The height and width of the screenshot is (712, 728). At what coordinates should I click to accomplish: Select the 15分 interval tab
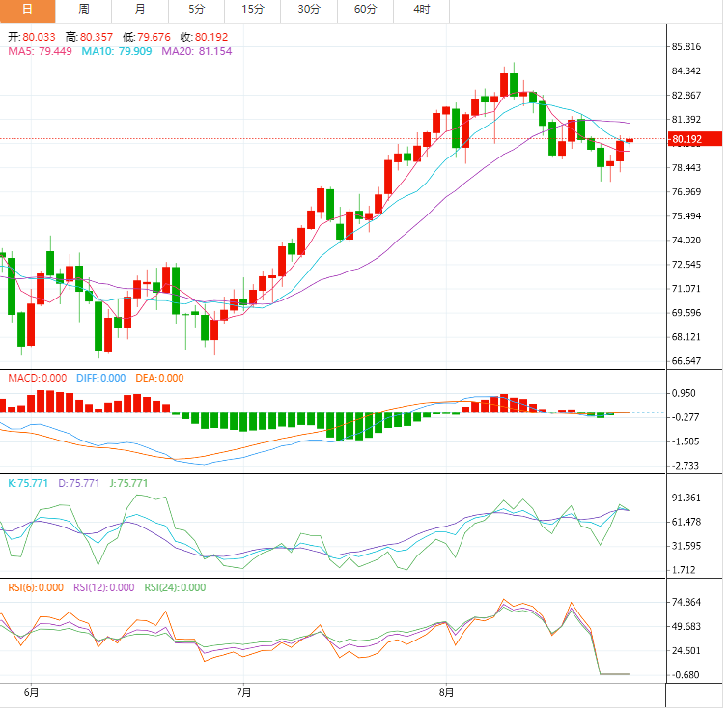pos(253,10)
